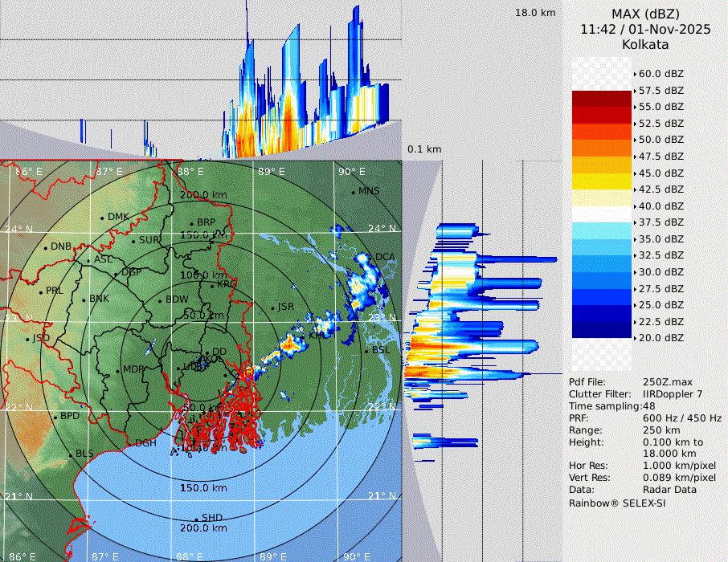Viewport: 728px width, 562px height.
Task: Click the SHD station dot
Action: (x=196, y=518)
